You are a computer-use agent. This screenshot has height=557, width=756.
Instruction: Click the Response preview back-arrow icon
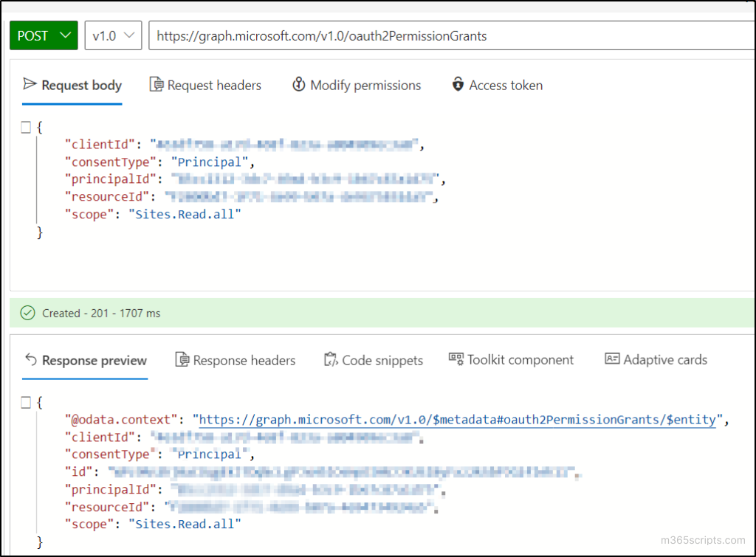tap(30, 360)
